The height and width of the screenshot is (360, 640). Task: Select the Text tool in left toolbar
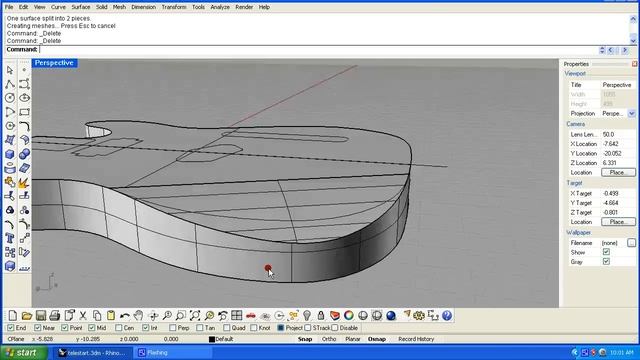(x=10, y=238)
